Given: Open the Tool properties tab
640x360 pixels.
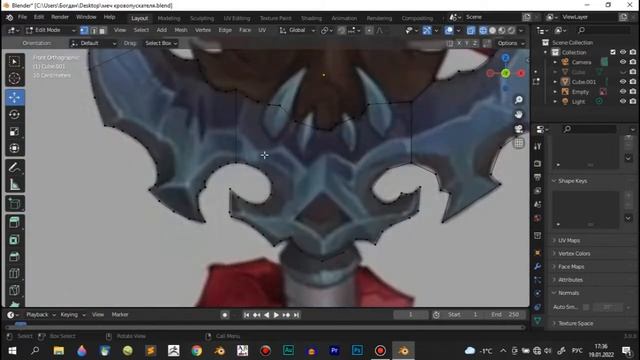Looking at the screenshot, I should click(x=538, y=147).
